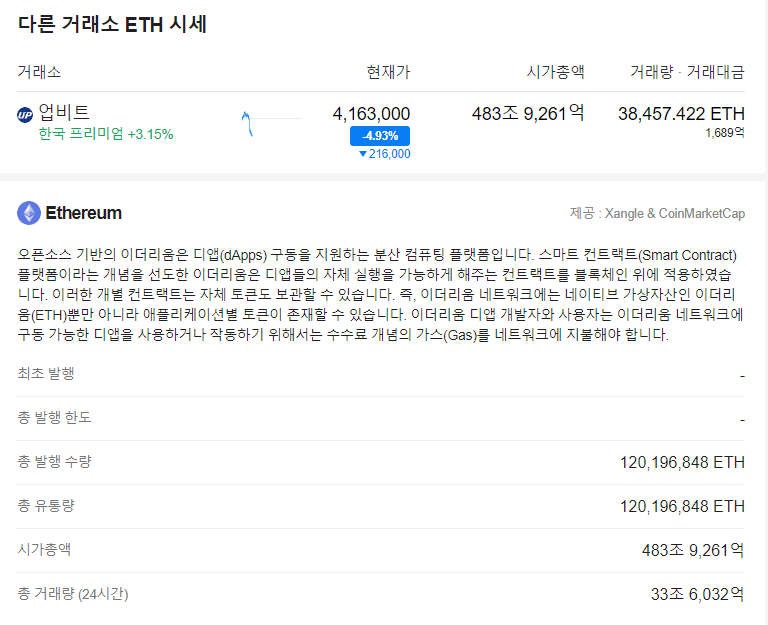Image resolution: width=768 pixels, height=625 pixels.
Task: Click the 다른 거래소 ETH 시세 heading
Action: [x=113, y=24]
